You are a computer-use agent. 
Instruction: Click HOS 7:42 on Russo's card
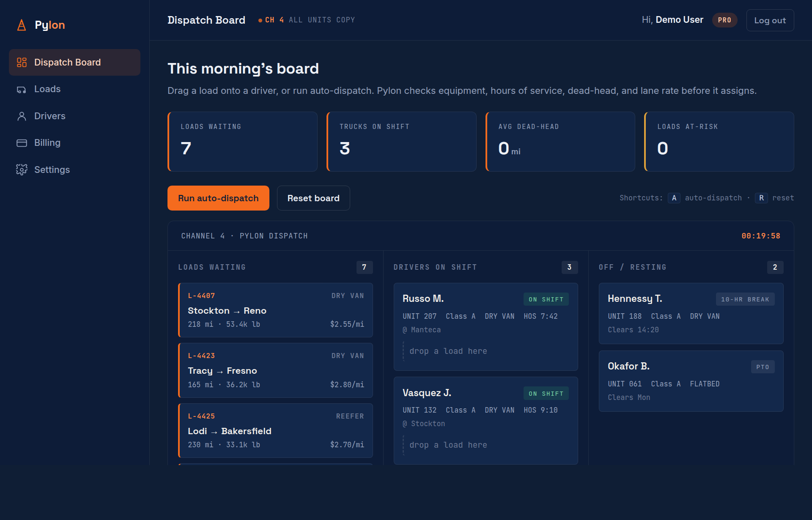(541, 316)
